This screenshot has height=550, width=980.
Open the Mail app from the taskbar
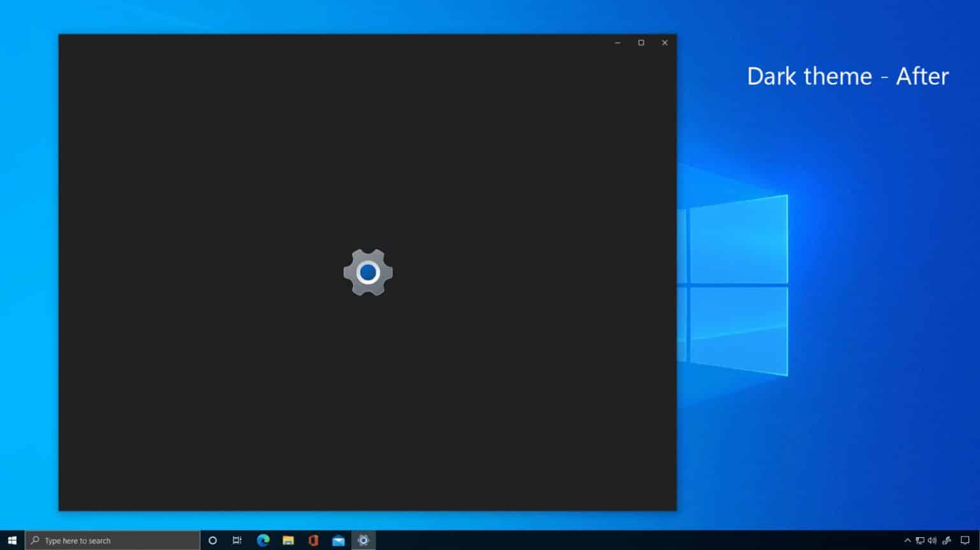(x=338, y=540)
